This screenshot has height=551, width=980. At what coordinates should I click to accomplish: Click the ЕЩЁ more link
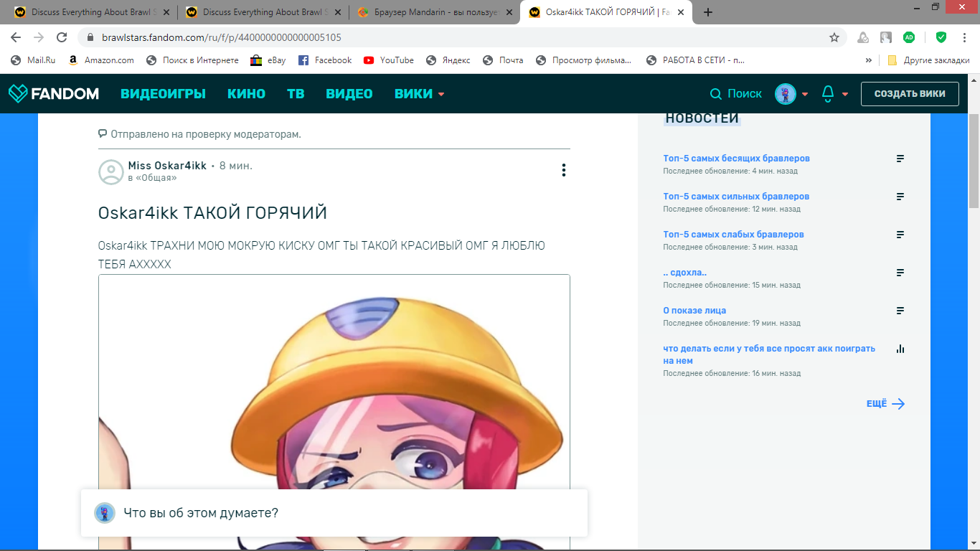click(885, 404)
